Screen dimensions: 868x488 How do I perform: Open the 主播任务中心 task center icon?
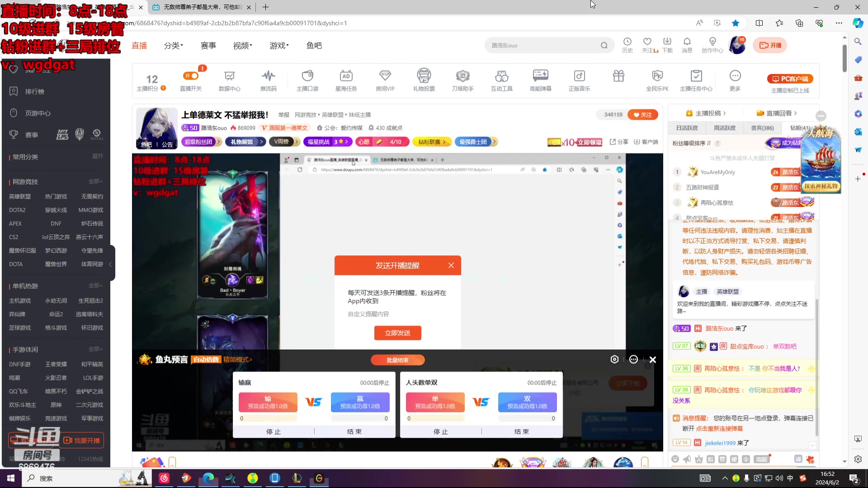696,80
